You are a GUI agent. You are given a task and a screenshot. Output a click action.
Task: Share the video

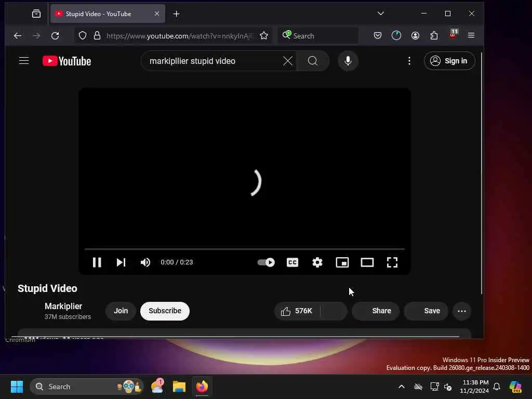(376, 311)
